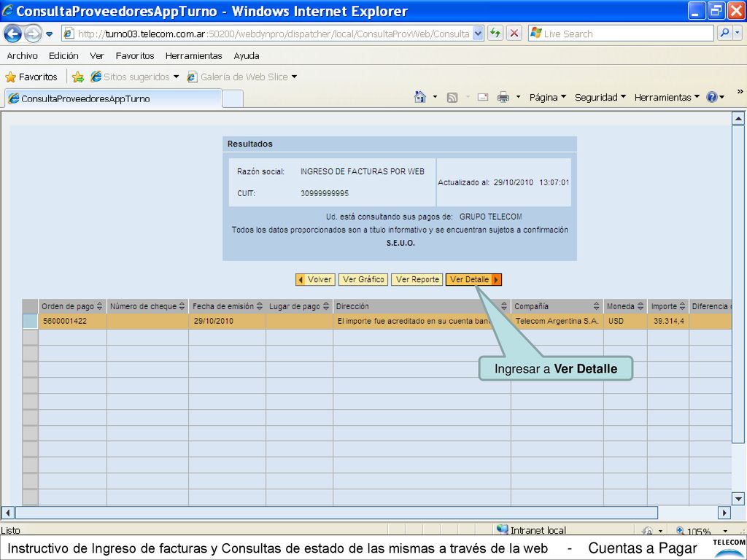Click the Telecom Argentina S.A. cell
Viewport: 747px width, 560px height.
[557, 321]
